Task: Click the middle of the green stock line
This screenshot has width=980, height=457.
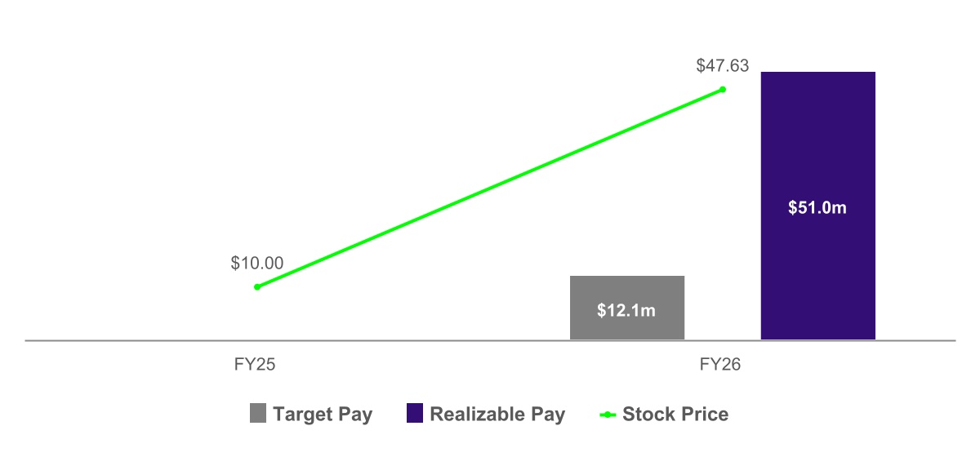Action: [490, 188]
